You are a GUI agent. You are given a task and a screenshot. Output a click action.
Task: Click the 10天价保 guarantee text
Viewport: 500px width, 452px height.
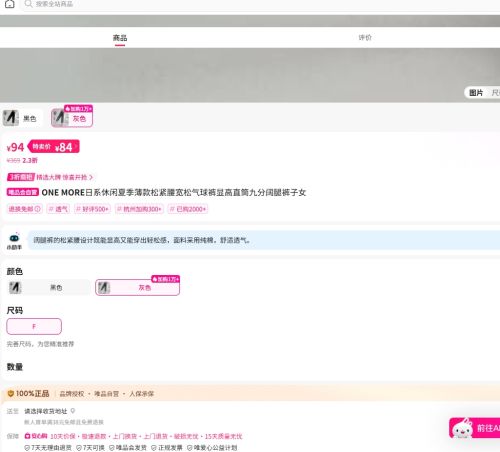[x=63, y=436]
